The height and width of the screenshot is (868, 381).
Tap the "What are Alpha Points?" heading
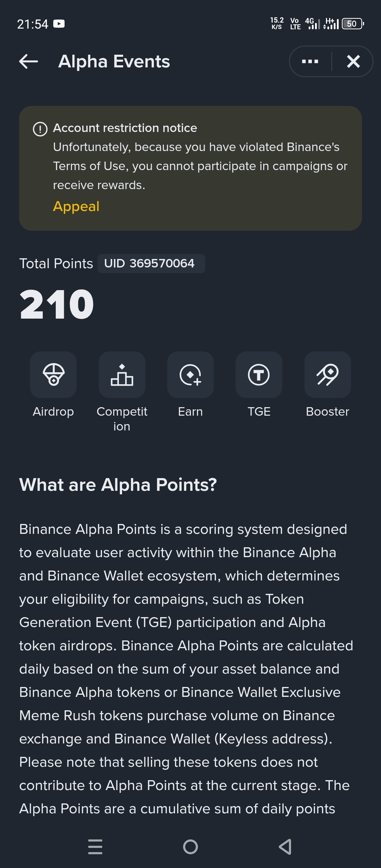click(118, 485)
